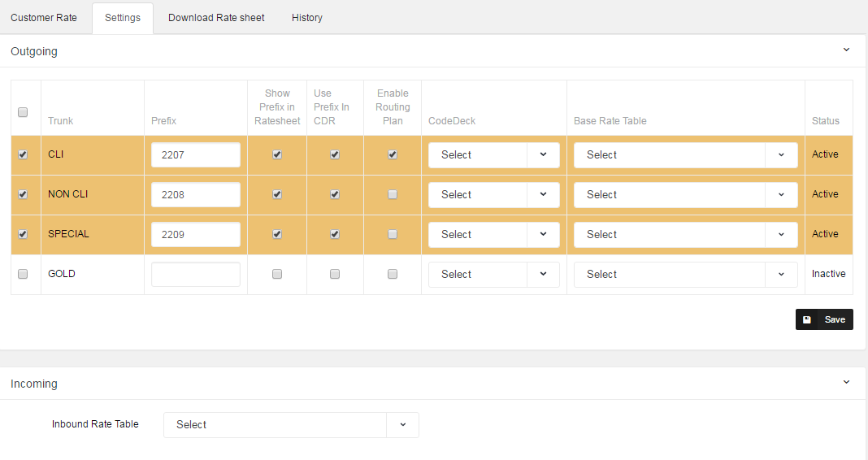Open the CodeDeck dropdown for CLI trunk
The image size is (868, 460).
(x=493, y=154)
